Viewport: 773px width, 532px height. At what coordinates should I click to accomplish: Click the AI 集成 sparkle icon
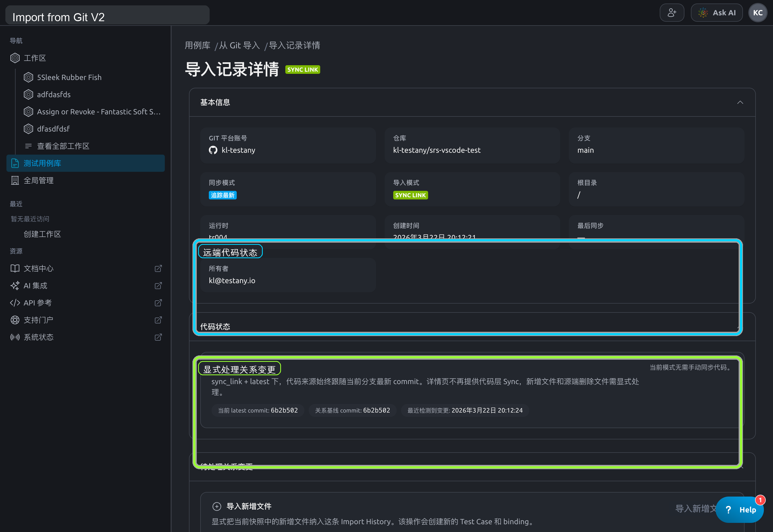(15, 286)
